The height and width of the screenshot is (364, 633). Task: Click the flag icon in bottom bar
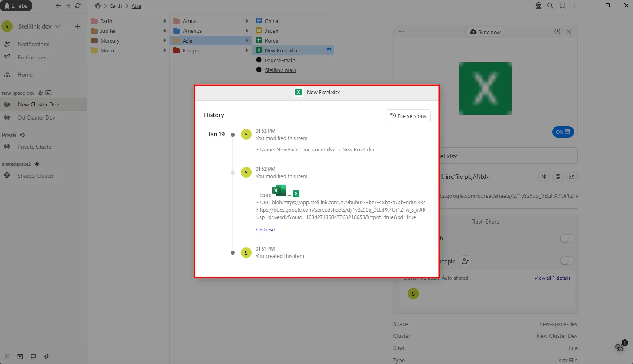(x=33, y=357)
